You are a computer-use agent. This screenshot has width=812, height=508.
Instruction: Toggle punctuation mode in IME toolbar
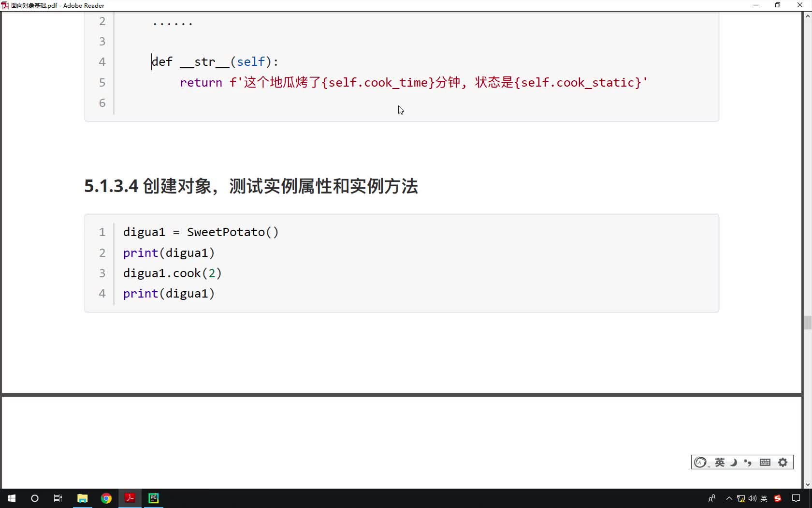748,463
